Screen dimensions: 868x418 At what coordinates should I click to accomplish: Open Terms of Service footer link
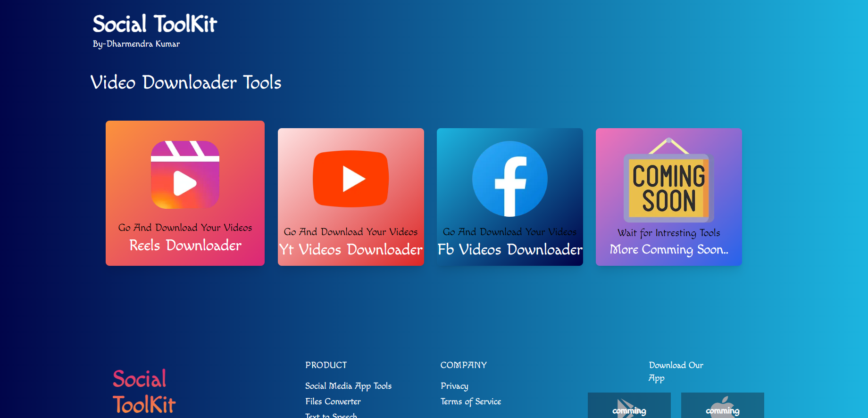point(471,402)
